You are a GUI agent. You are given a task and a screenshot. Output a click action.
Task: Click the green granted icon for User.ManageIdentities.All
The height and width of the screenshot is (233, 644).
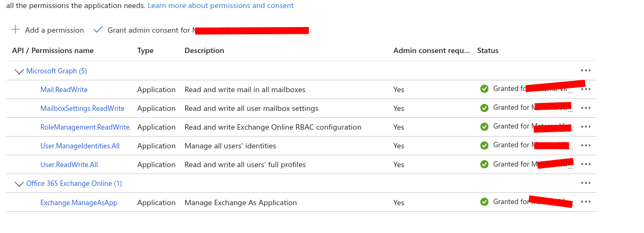click(485, 145)
